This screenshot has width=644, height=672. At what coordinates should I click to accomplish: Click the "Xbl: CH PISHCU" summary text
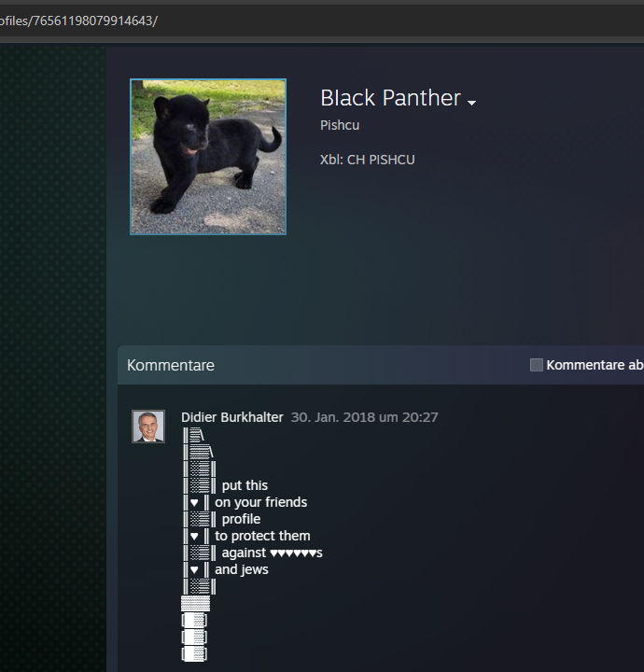pyautogui.click(x=368, y=160)
